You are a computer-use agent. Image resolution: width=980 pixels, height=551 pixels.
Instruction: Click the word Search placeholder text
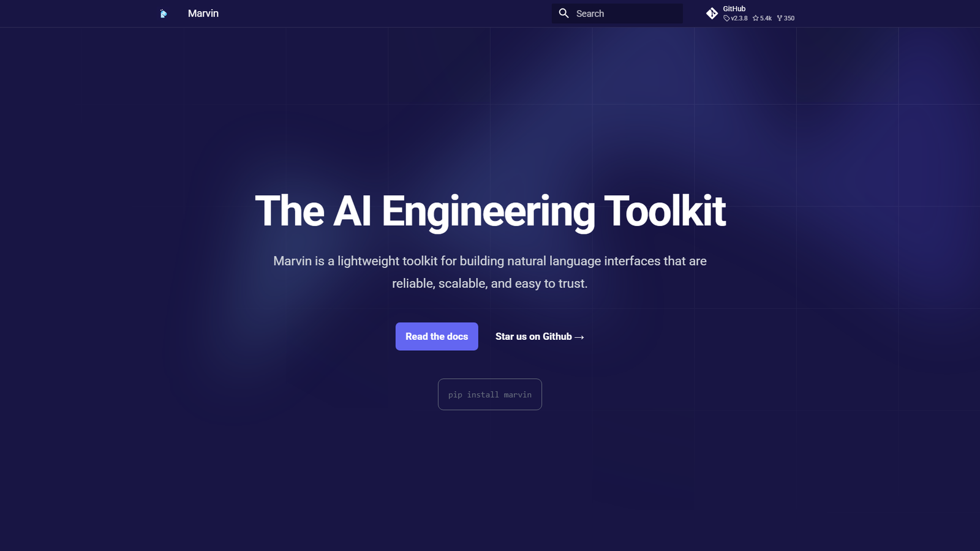(x=590, y=13)
